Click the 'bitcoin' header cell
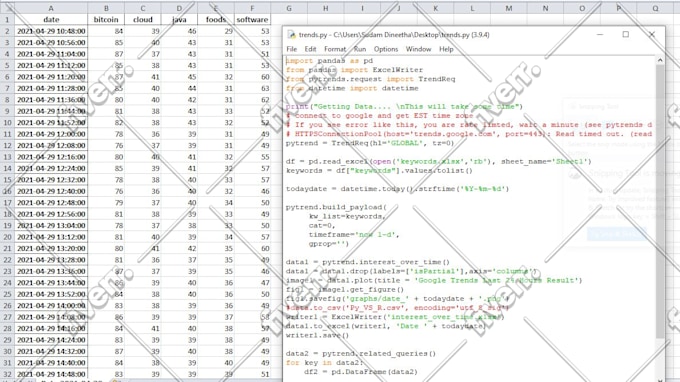The width and height of the screenshot is (680, 382). coord(106,20)
